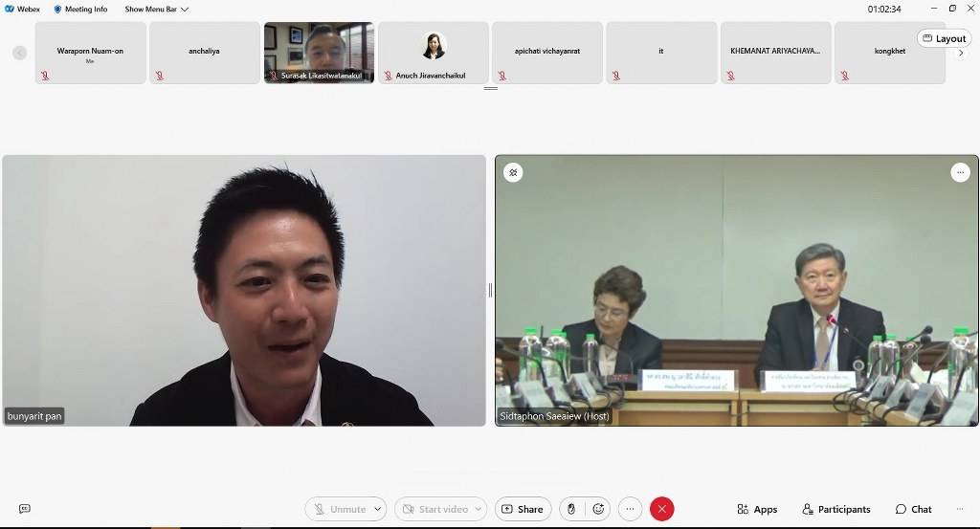The width and height of the screenshot is (980, 529).
Task: Go to previous participants in filmstrip
Action: [20, 53]
